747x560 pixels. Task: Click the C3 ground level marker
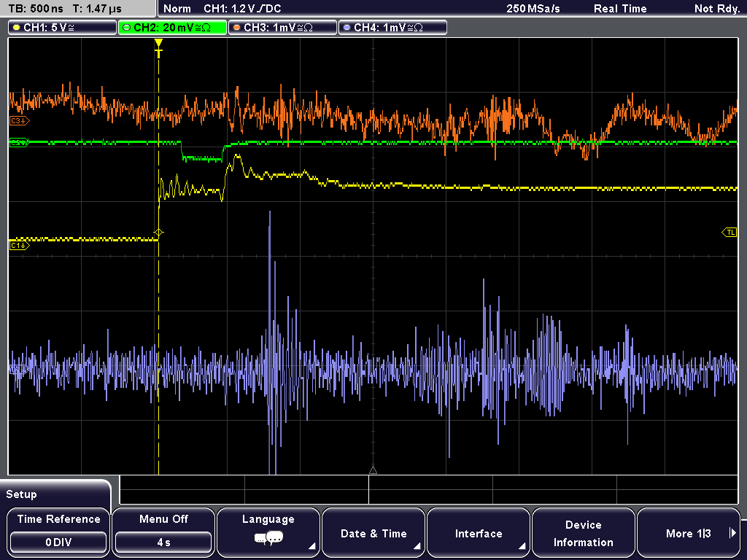[x=19, y=121]
